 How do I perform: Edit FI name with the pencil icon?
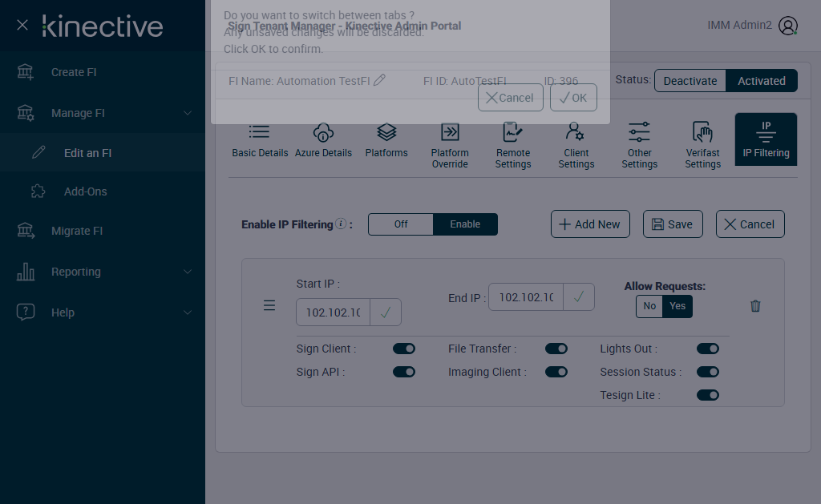379,80
